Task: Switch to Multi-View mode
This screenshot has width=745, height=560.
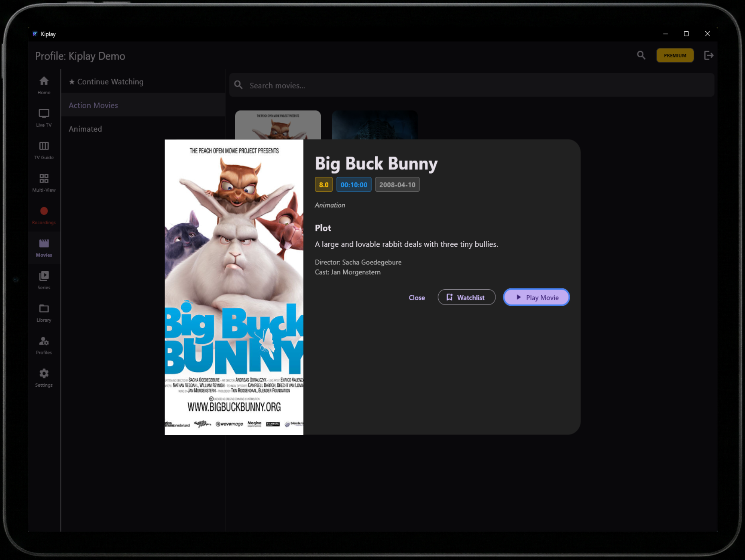Action: click(x=44, y=183)
